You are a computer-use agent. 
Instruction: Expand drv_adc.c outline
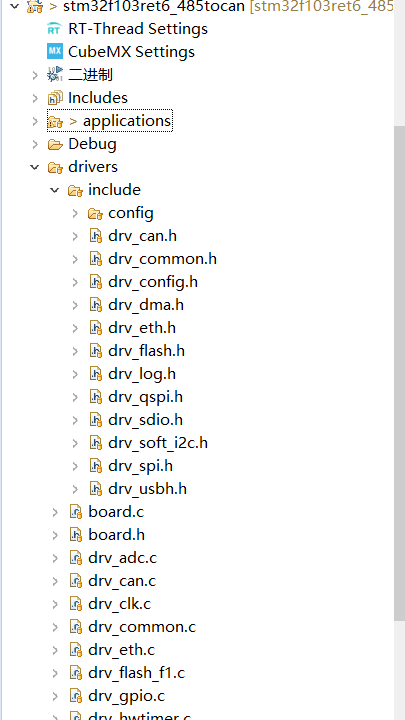click(x=55, y=558)
